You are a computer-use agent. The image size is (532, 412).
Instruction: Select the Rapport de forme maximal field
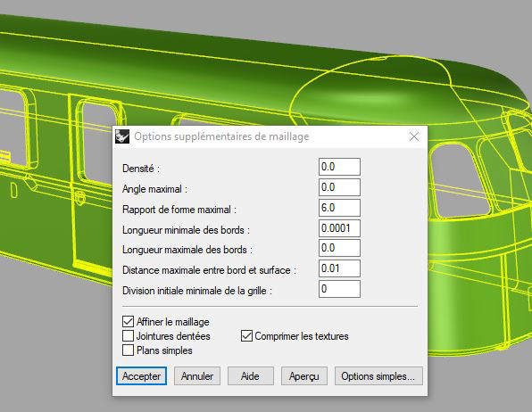tap(339, 208)
